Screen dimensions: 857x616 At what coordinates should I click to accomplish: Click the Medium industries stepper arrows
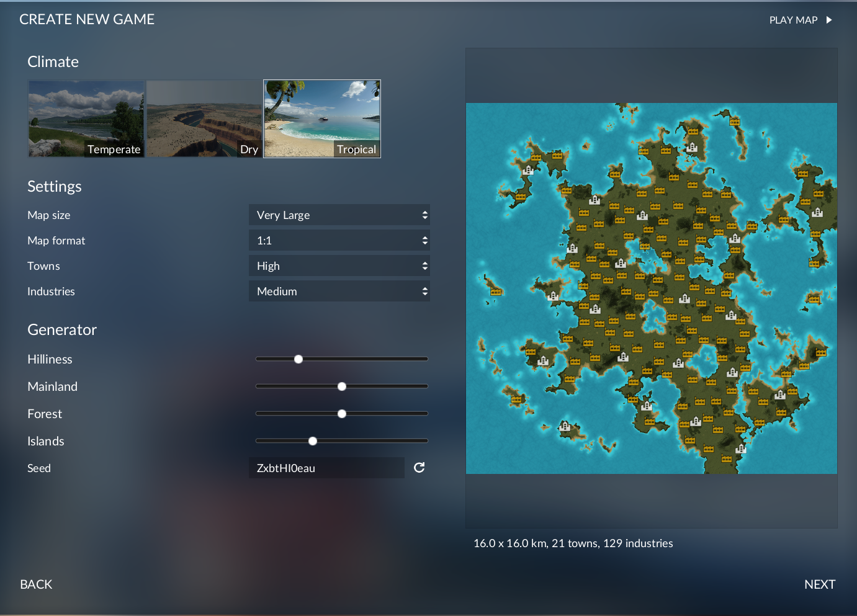pos(425,292)
